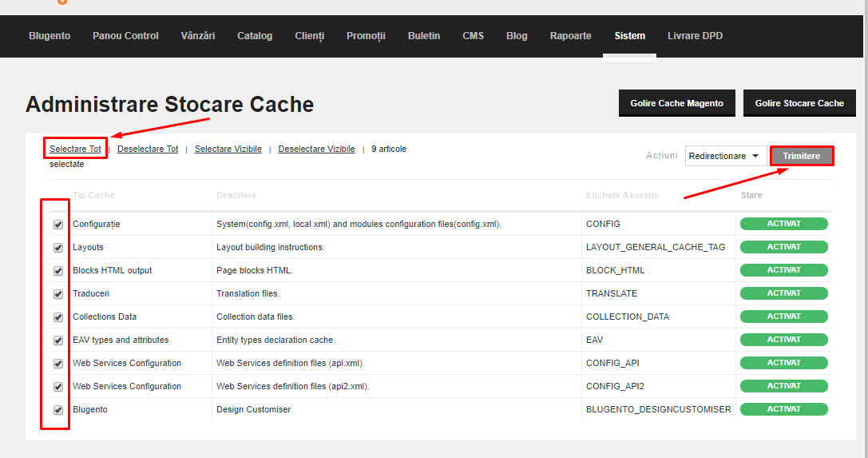Click the BLOCK_HTML tag cell

(x=616, y=271)
